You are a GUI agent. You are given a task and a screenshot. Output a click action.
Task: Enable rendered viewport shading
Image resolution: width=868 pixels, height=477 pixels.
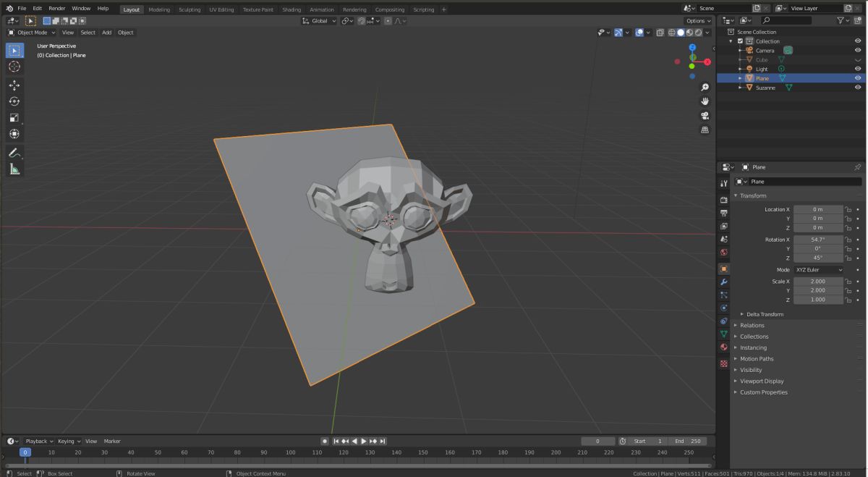coord(698,33)
